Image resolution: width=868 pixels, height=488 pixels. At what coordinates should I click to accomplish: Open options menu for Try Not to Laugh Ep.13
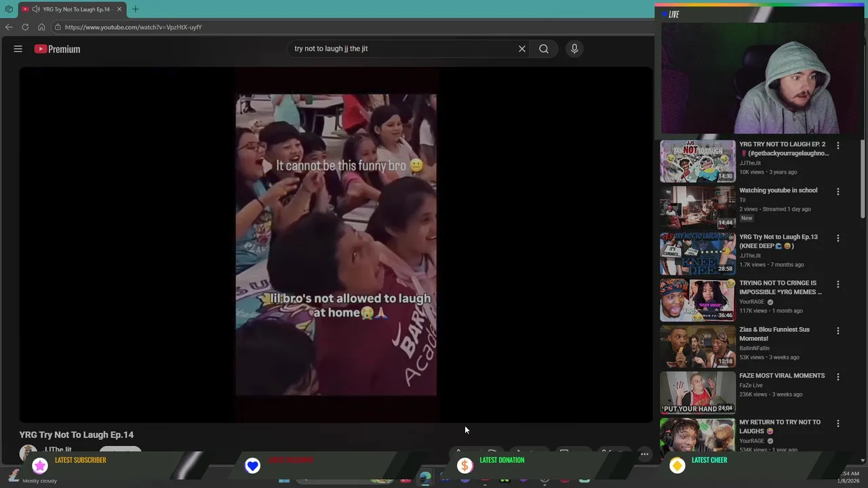coord(838,239)
